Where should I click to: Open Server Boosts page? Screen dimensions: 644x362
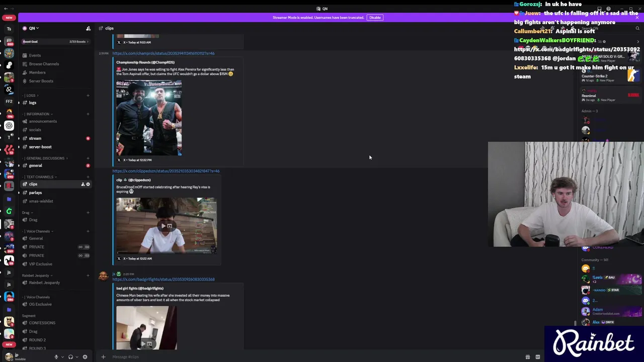(x=41, y=81)
